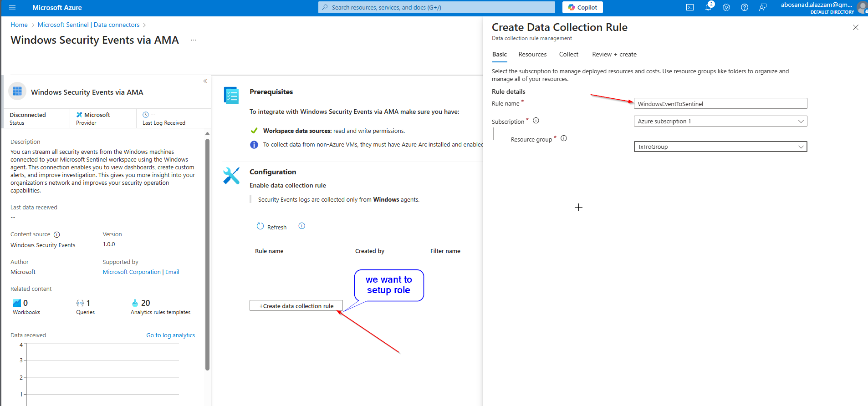Image resolution: width=868 pixels, height=406 pixels.
Task: Click Create data collection rule button
Action: point(296,306)
